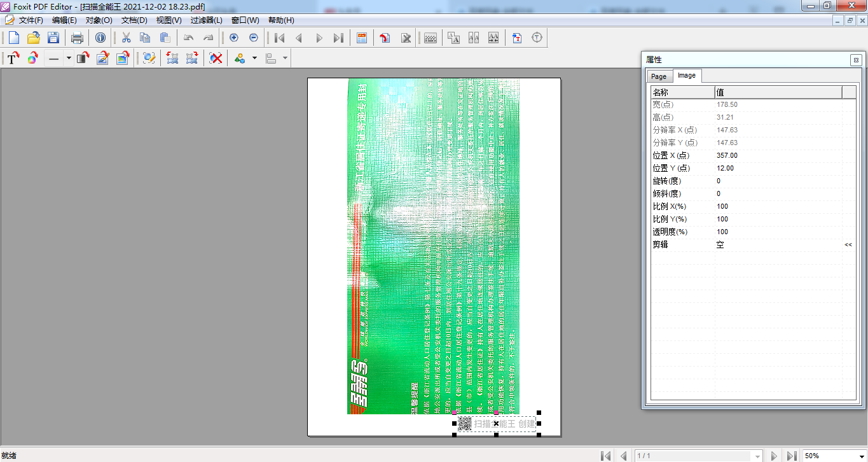Expand the align icon dropdown arrow
Viewport: 868px width, 462px height.
pos(286,58)
